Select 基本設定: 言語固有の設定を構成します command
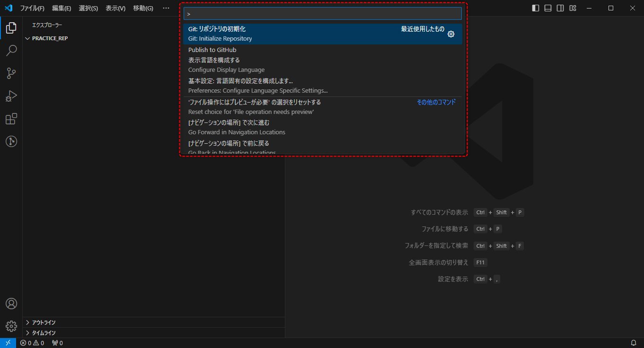 click(323, 86)
